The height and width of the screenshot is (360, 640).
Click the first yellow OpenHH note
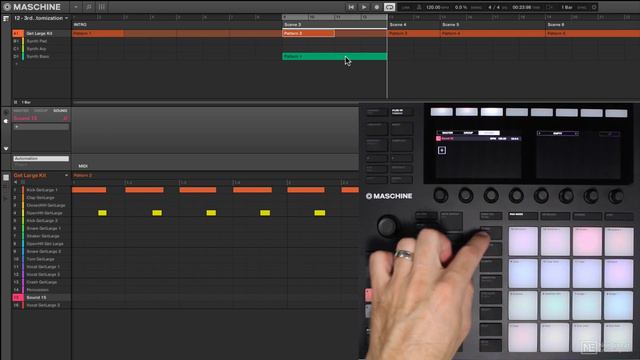[x=102, y=213]
